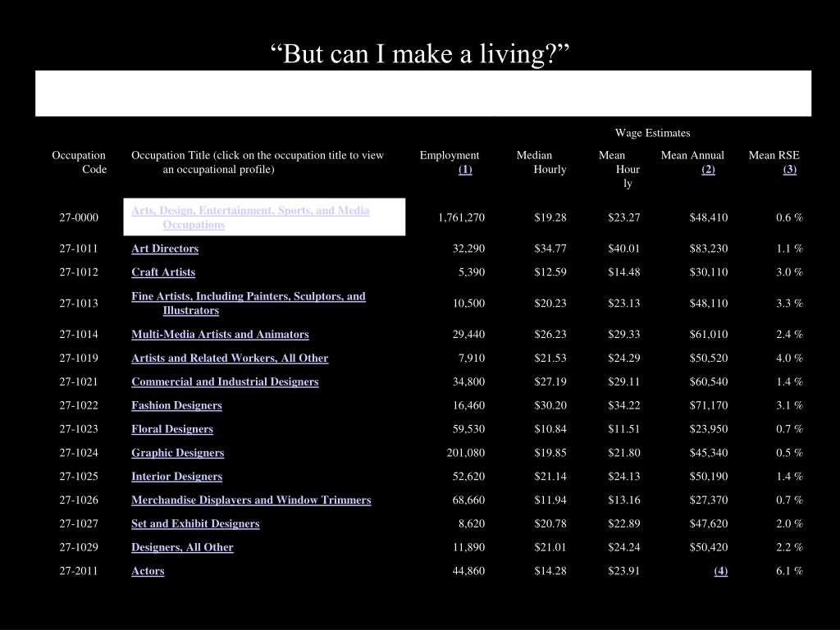
Task: Click footnote (4) in the Actors row
Action: 720,571
